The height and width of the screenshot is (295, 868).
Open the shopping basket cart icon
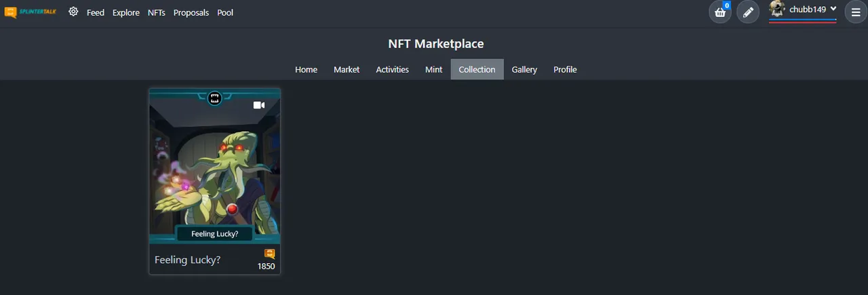720,12
